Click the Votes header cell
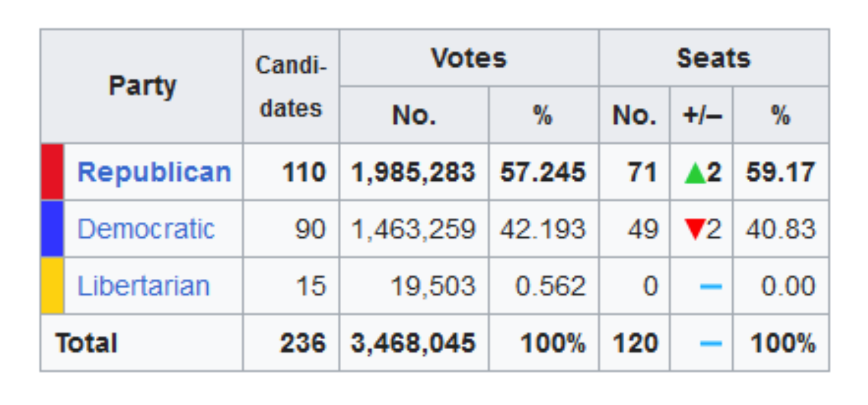The width and height of the screenshot is (868, 405). [x=469, y=58]
